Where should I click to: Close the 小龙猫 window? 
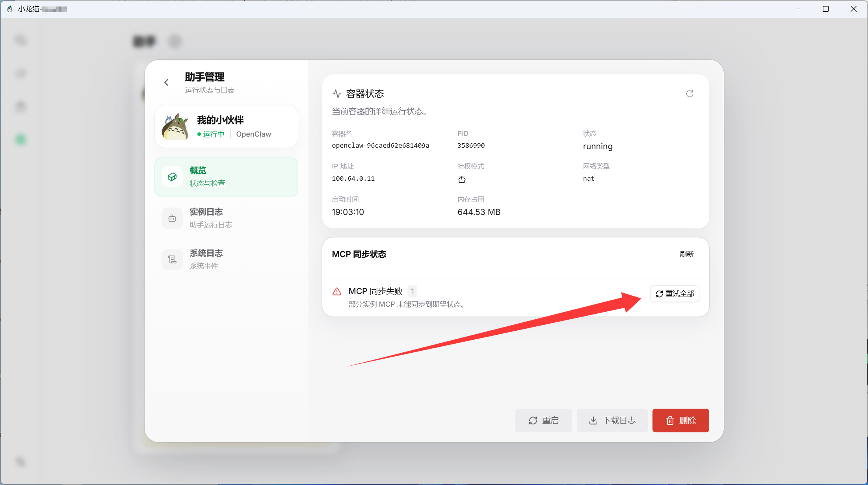point(853,9)
